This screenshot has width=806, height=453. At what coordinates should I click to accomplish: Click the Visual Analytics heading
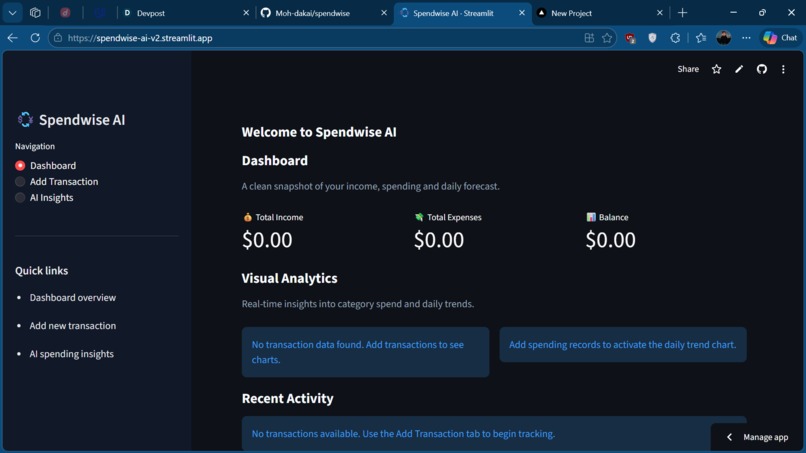289,278
